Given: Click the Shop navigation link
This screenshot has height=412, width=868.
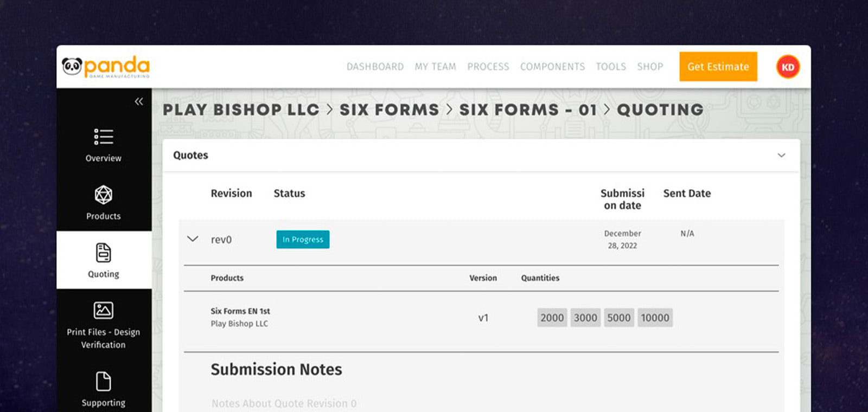Looking at the screenshot, I should coord(650,67).
